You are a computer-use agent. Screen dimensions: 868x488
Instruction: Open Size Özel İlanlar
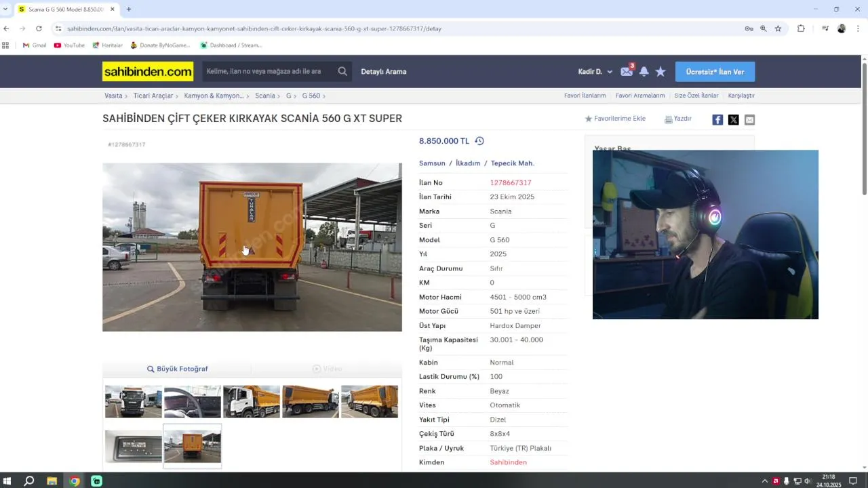(x=696, y=96)
